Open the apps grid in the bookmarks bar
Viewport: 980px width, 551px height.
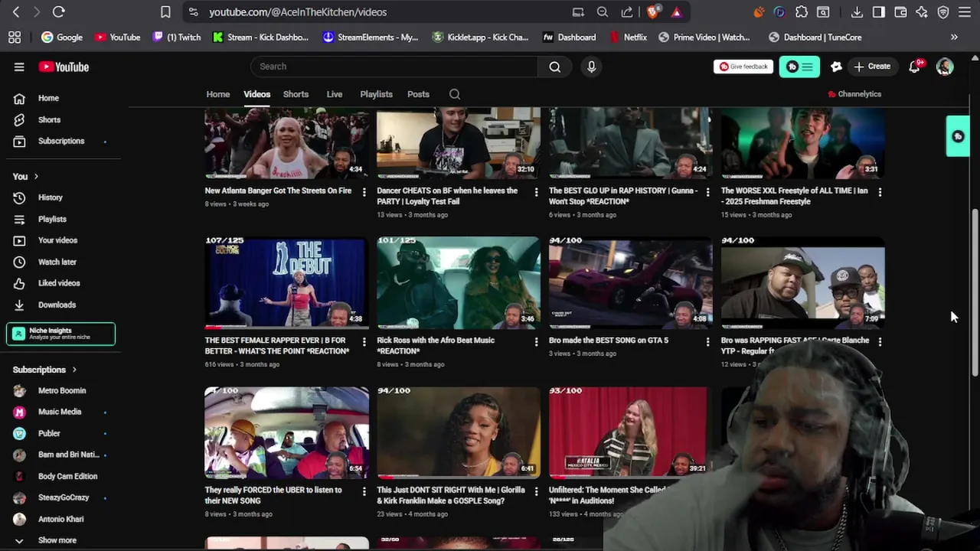click(x=15, y=37)
